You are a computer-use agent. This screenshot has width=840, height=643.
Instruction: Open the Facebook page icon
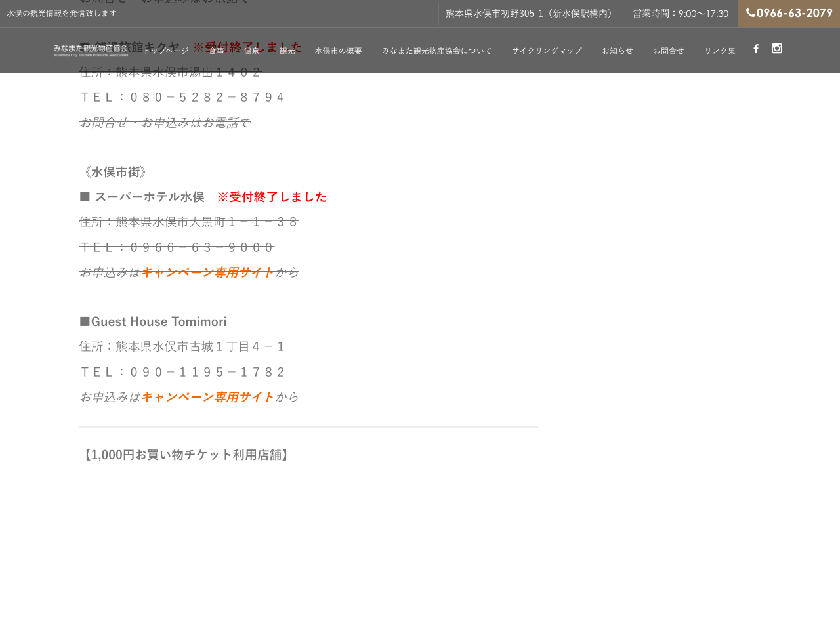(756, 49)
